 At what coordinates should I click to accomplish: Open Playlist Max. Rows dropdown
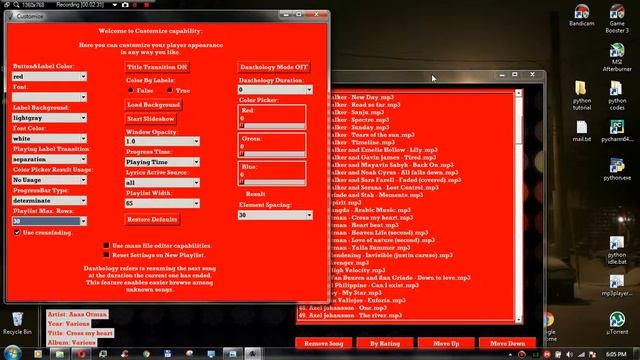(x=49, y=221)
